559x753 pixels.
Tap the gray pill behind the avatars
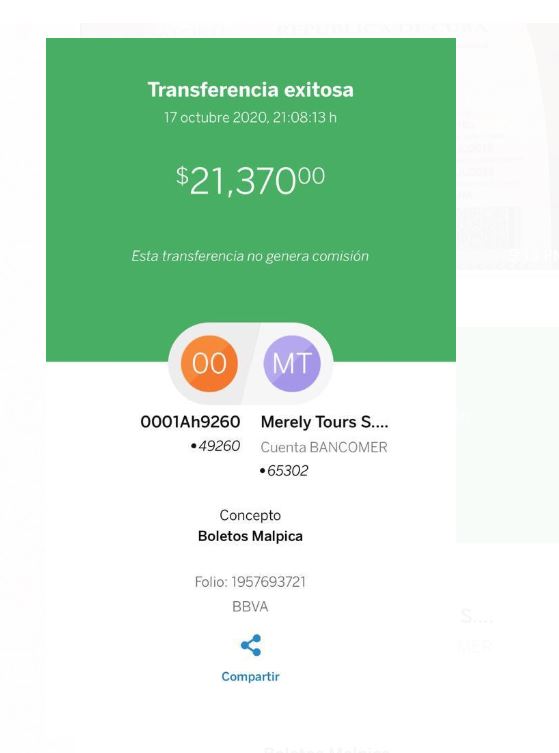[250, 363]
